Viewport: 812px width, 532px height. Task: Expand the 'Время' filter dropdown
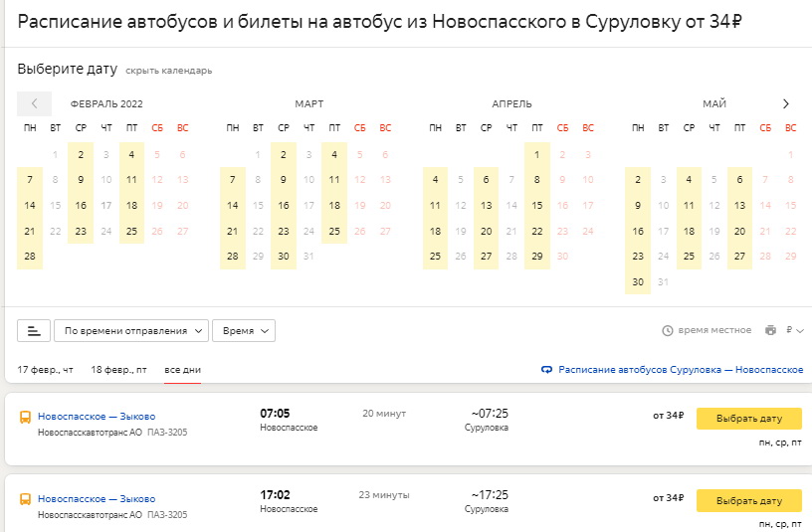pos(244,330)
